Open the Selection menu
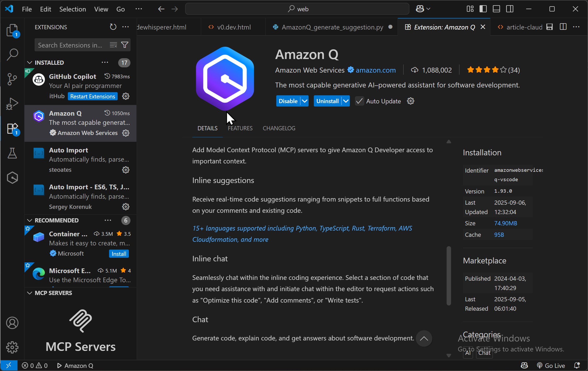588x371 pixels. click(73, 9)
